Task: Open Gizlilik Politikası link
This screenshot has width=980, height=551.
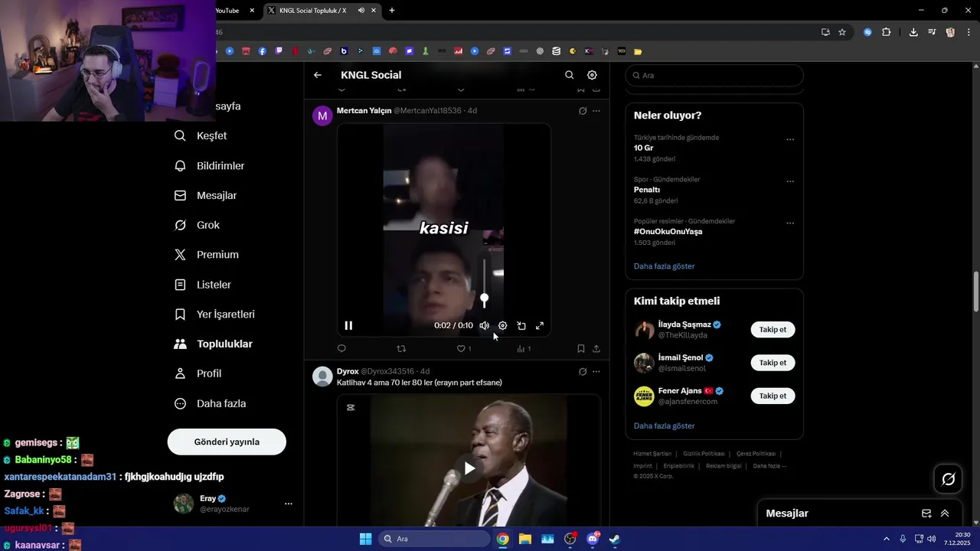Action: [703, 454]
